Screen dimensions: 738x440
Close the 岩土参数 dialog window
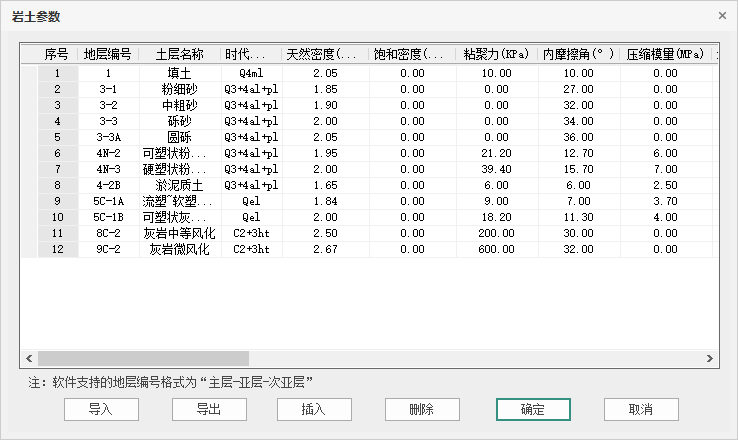click(722, 16)
